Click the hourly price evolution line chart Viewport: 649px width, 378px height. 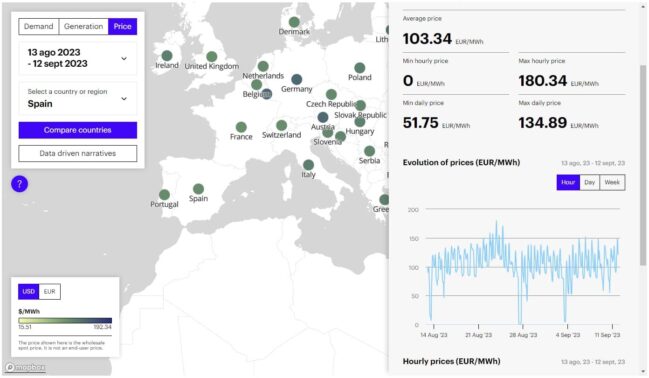[x=523, y=271]
